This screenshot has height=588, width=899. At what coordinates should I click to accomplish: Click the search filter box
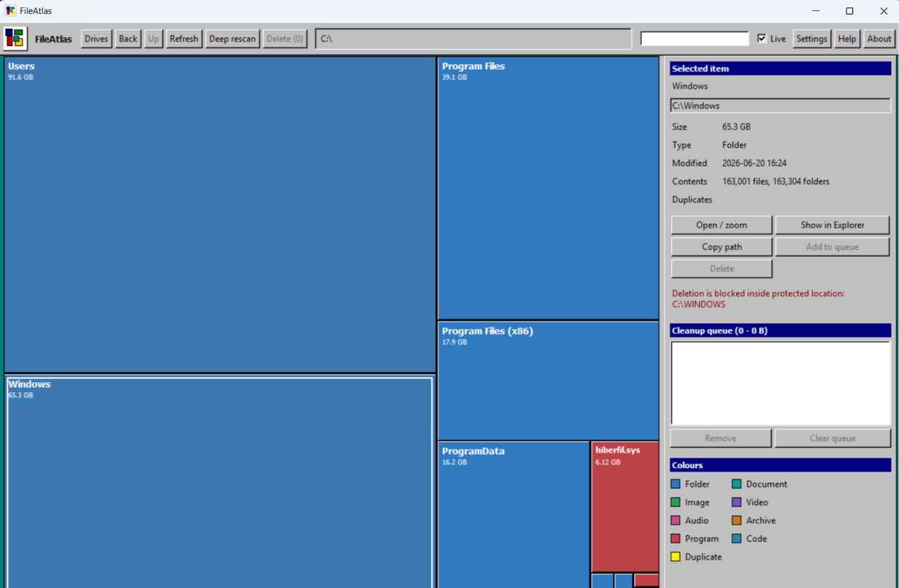click(x=694, y=39)
